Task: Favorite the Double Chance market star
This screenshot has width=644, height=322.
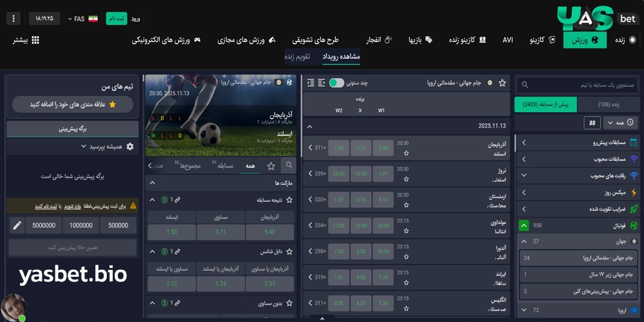Action: pyautogui.click(x=289, y=252)
